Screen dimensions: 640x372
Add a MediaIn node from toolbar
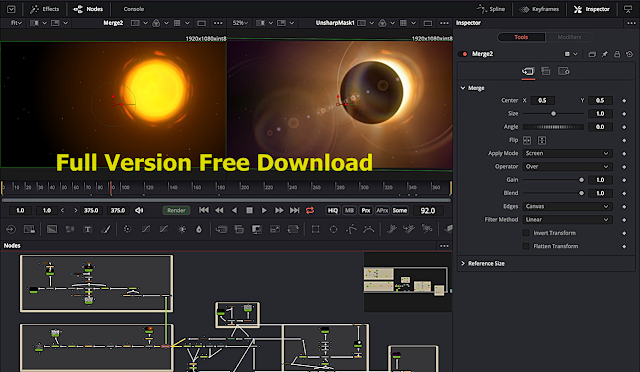coord(11,229)
